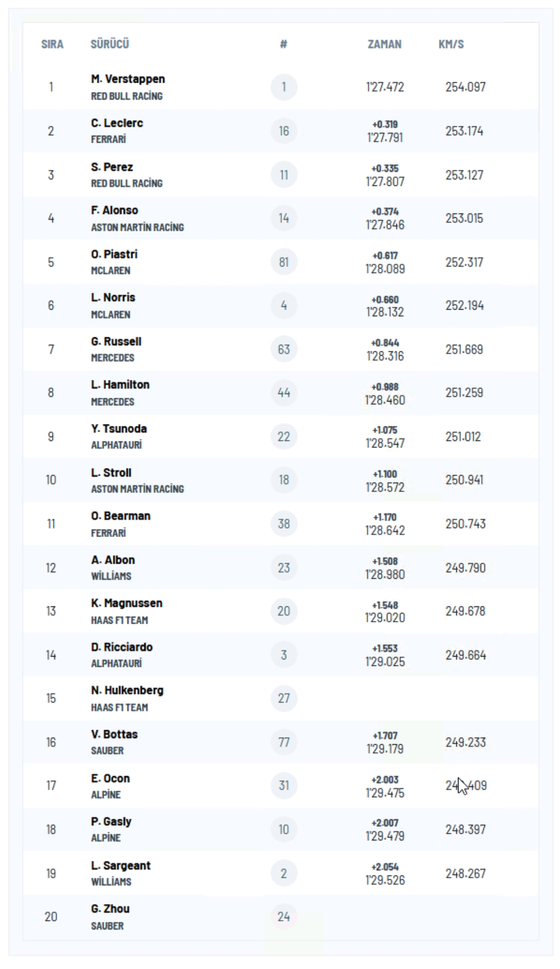Click the SÜRÜCÜ column header

110,44
